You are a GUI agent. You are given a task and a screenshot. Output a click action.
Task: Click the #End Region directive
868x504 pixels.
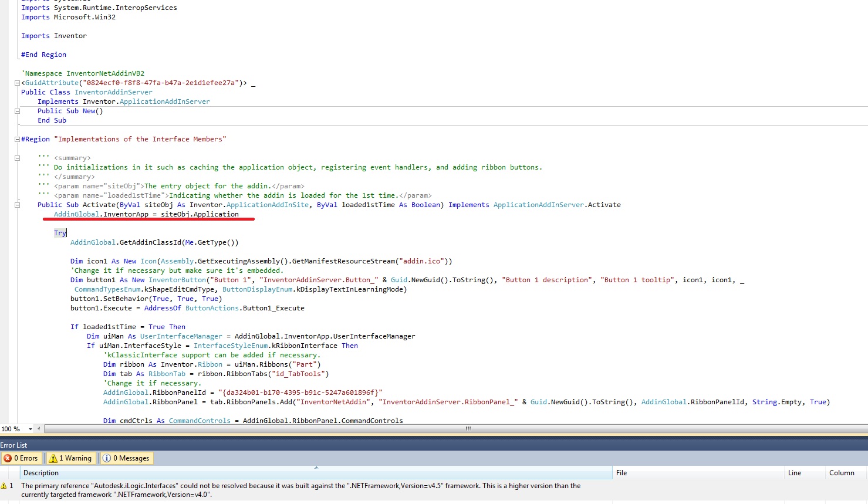point(43,55)
